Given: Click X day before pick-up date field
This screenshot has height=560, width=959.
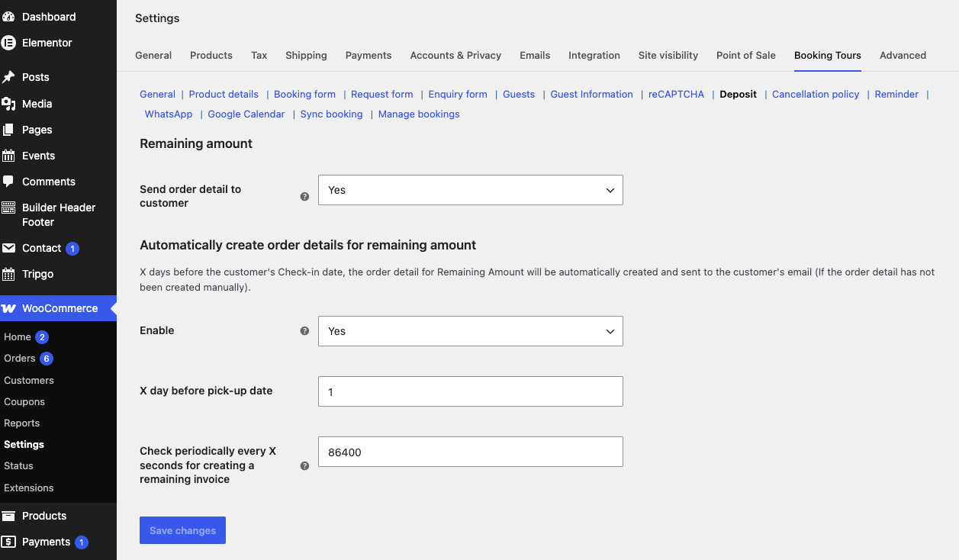Looking at the screenshot, I should [x=471, y=391].
